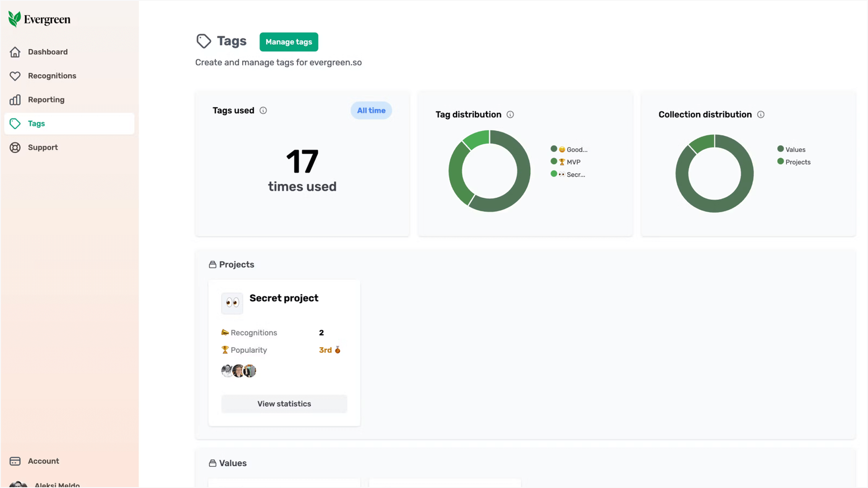Viewport: 868px width, 488px height.
Task: Click the trophy icon beside Popularity
Action: click(225, 350)
